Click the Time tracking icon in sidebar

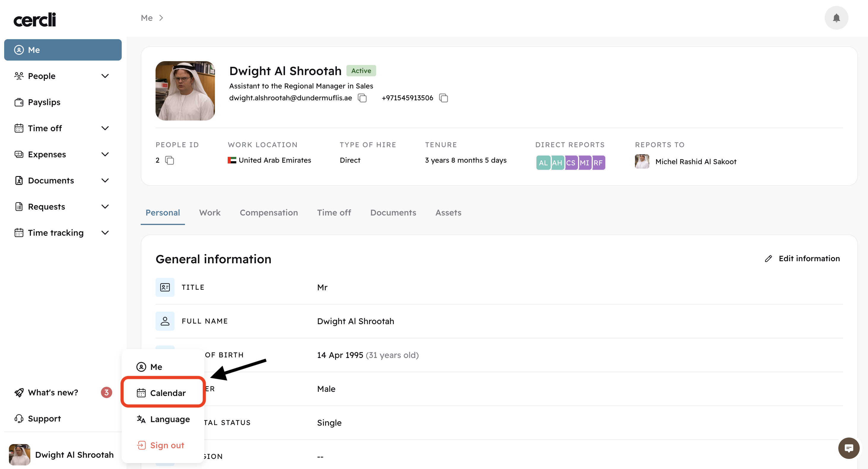coord(19,233)
